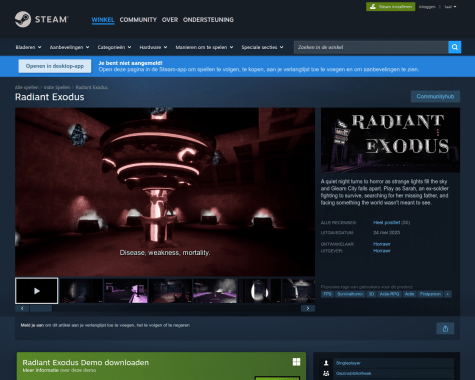Select the Actie tag

click(x=409, y=294)
